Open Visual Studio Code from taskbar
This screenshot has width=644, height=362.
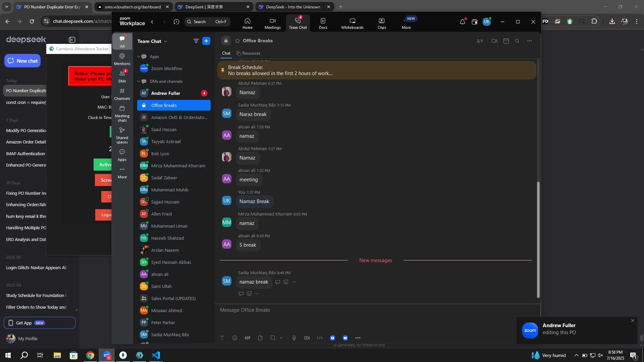click(156, 355)
